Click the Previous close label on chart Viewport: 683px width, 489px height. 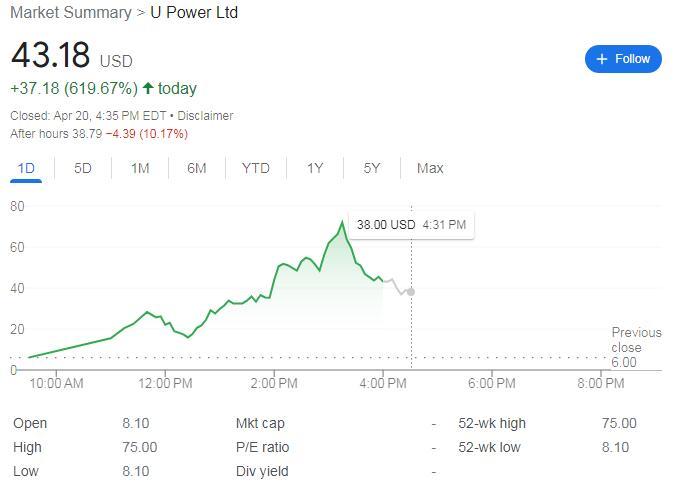[636, 340]
